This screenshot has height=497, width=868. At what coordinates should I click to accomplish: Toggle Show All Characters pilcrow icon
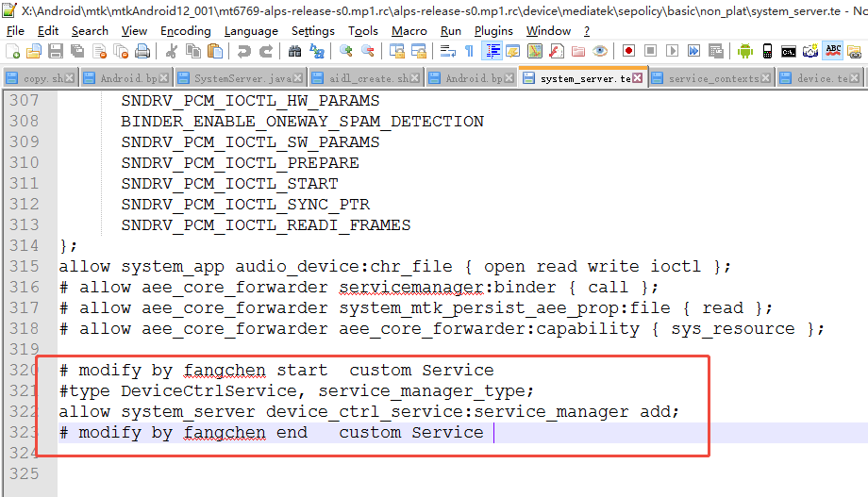point(470,52)
